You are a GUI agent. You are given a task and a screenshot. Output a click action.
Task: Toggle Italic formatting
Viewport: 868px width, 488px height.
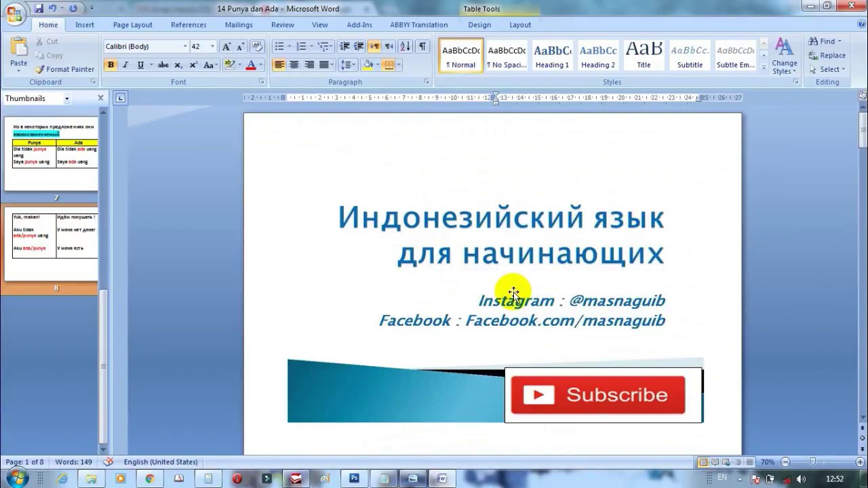coord(125,65)
